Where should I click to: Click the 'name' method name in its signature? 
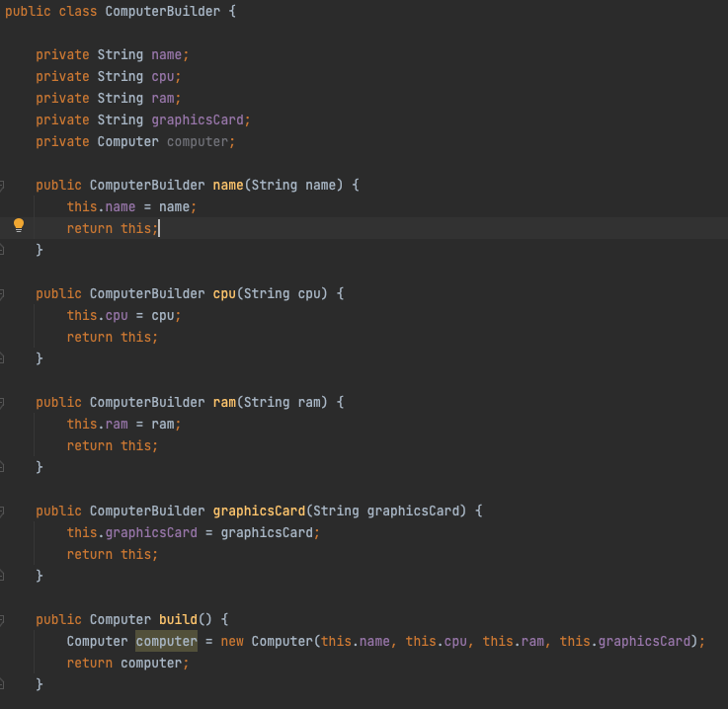tap(228, 185)
